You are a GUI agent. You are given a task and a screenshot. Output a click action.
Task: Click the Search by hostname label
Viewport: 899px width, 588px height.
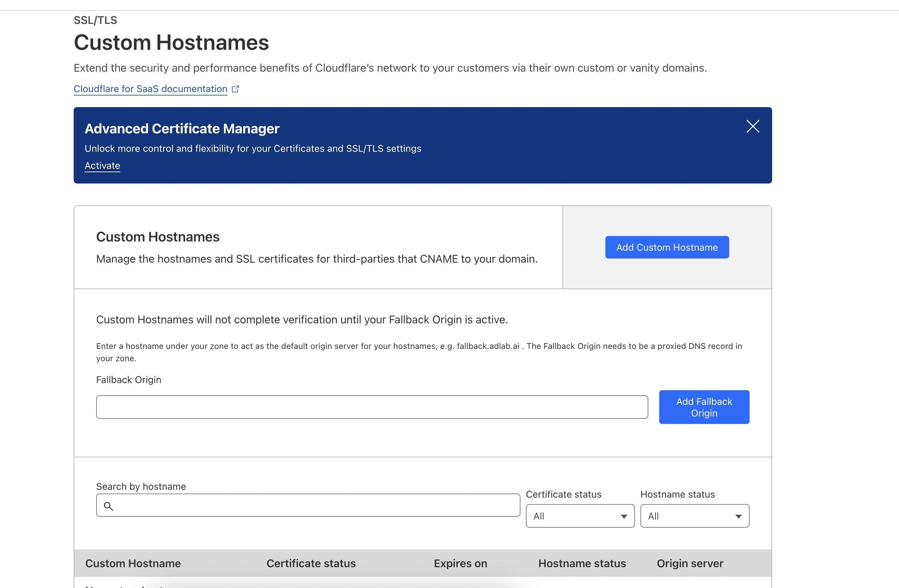141,486
